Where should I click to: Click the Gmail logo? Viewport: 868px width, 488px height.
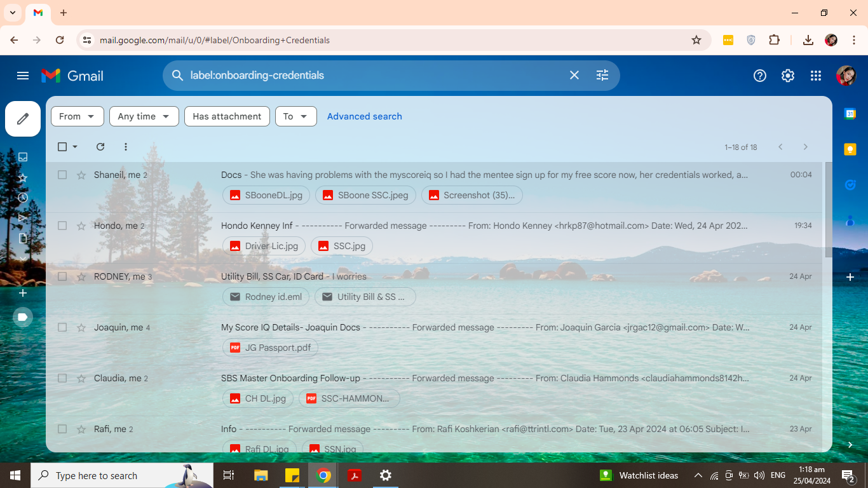(72, 76)
